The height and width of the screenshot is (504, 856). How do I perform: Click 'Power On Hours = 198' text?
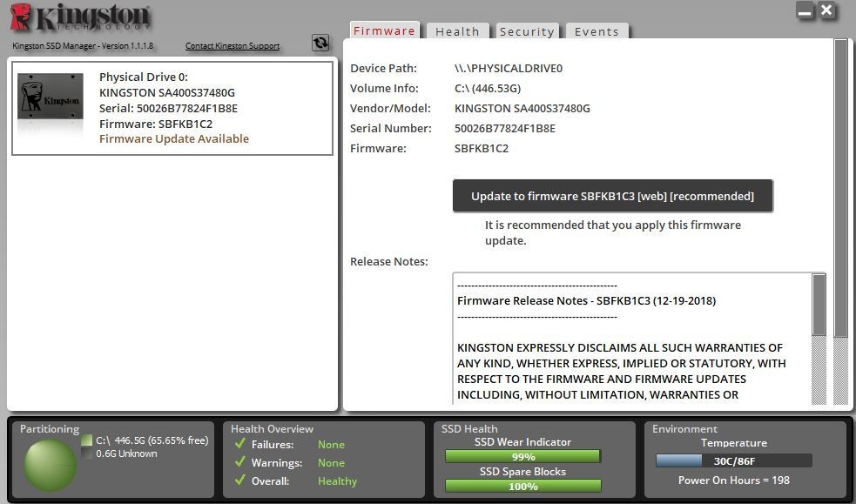(x=734, y=480)
